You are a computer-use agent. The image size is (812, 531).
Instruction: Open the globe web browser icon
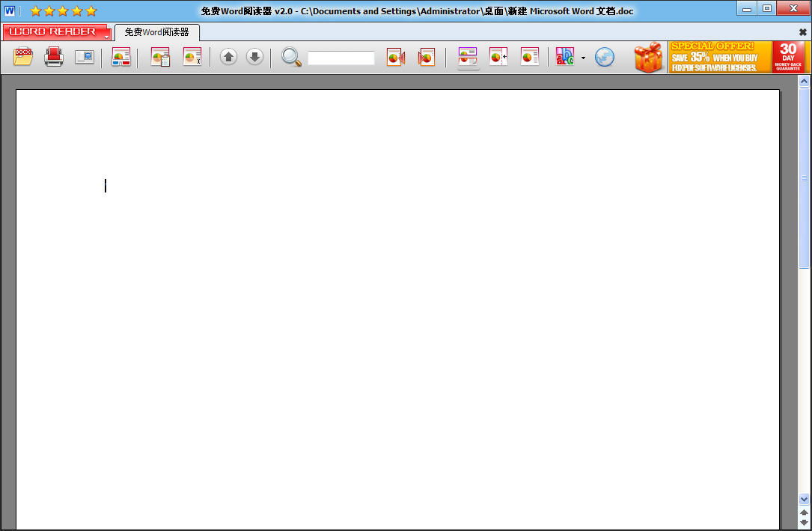coord(605,57)
